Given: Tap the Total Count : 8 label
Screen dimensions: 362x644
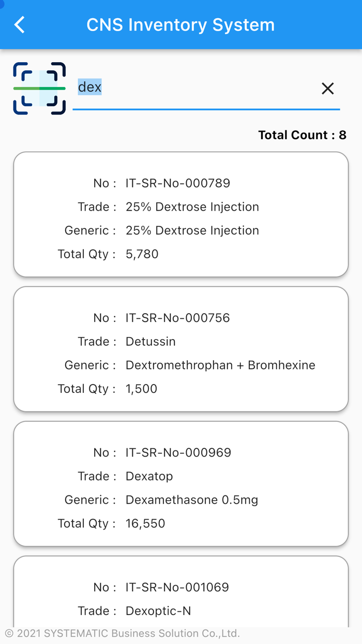Looking at the screenshot, I should click(301, 135).
